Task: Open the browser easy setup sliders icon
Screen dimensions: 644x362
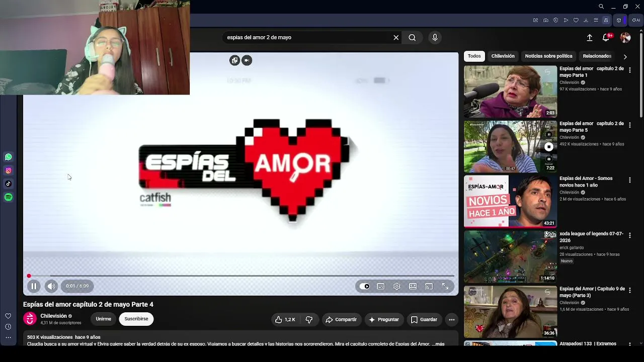Action: point(596,20)
